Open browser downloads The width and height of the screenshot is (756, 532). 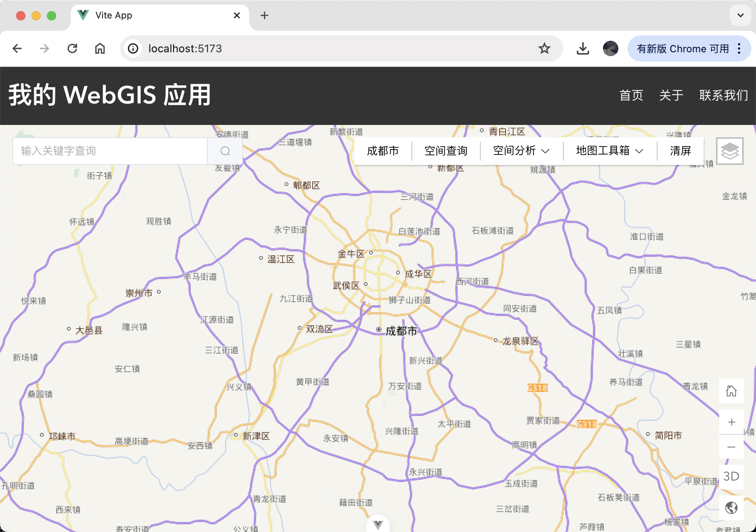point(583,48)
